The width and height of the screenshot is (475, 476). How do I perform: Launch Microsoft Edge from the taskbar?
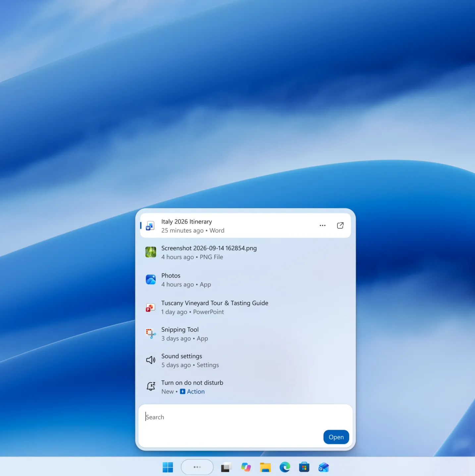pos(285,467)
